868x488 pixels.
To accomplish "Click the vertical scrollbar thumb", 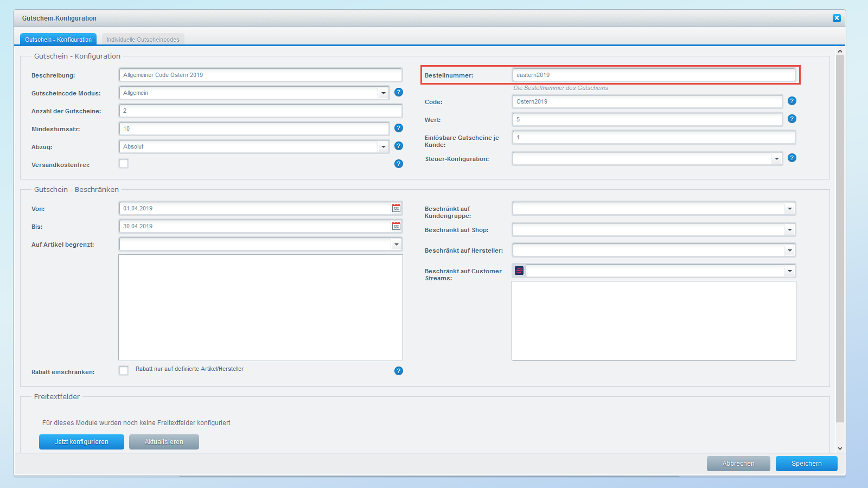I will coord(840,239).
